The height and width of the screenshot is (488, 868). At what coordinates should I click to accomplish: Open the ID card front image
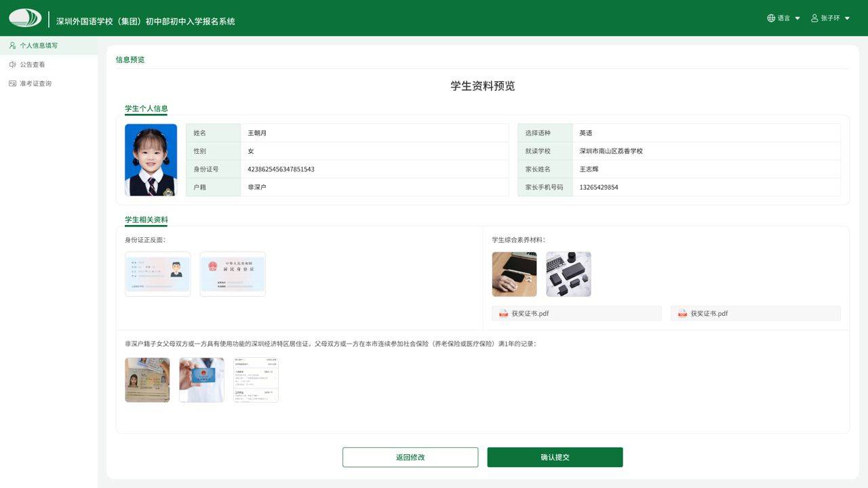tap(158, 274)
